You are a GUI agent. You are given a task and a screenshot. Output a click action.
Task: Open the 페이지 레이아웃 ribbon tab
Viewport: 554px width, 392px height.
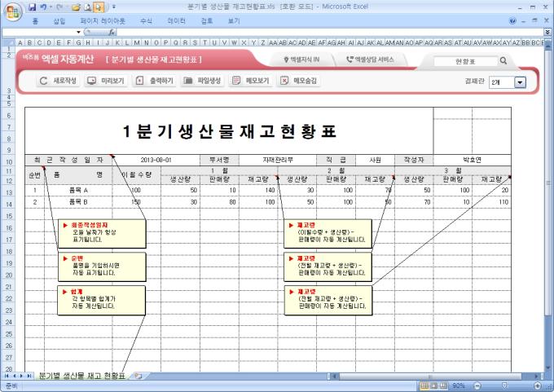point(103,21)
